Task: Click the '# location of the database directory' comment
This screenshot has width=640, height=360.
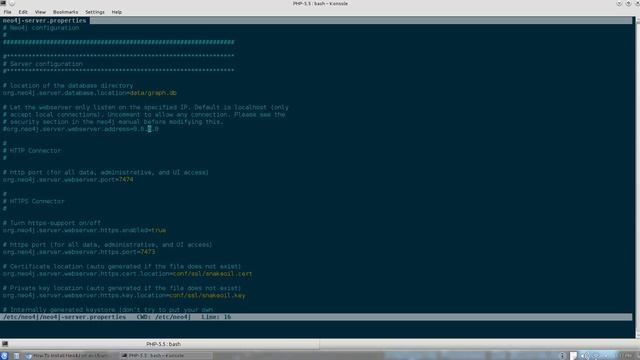Action: (x=68, y=86)
